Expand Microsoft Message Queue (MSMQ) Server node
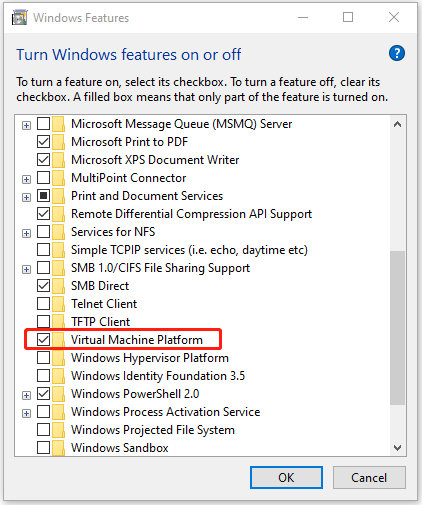The width and height of the screenshot is (422, 505). [26, 126]
